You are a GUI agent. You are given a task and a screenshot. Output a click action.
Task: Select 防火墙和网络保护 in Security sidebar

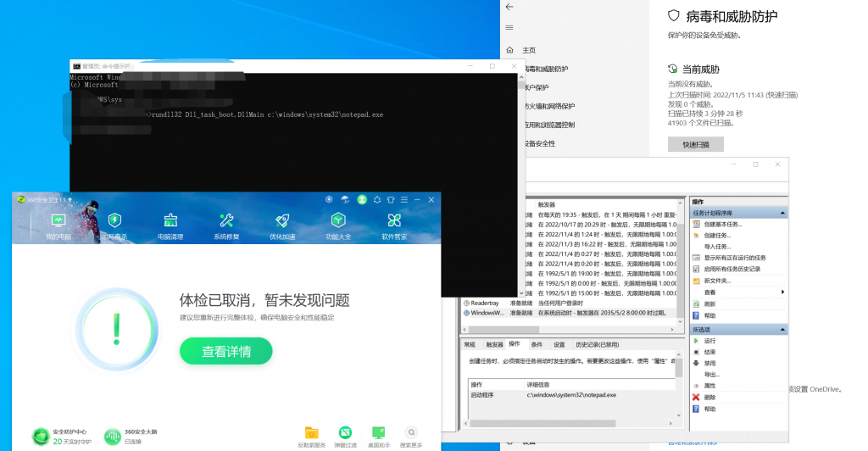coord(549,106)
